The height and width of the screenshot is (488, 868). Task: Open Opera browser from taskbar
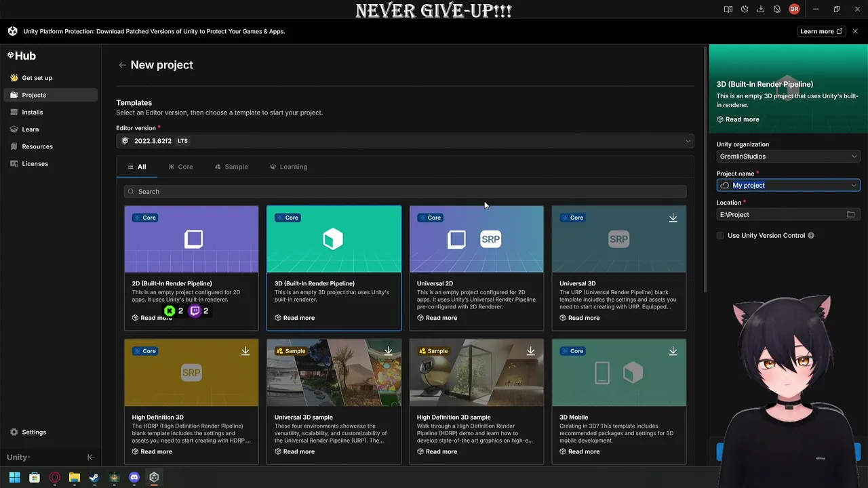[x=55, y=477]
